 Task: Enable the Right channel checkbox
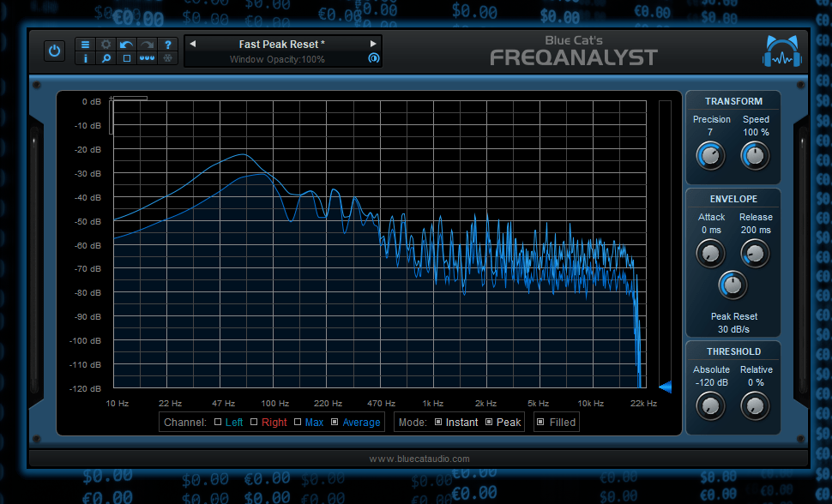pyautogui.click(x=254, y=422)
